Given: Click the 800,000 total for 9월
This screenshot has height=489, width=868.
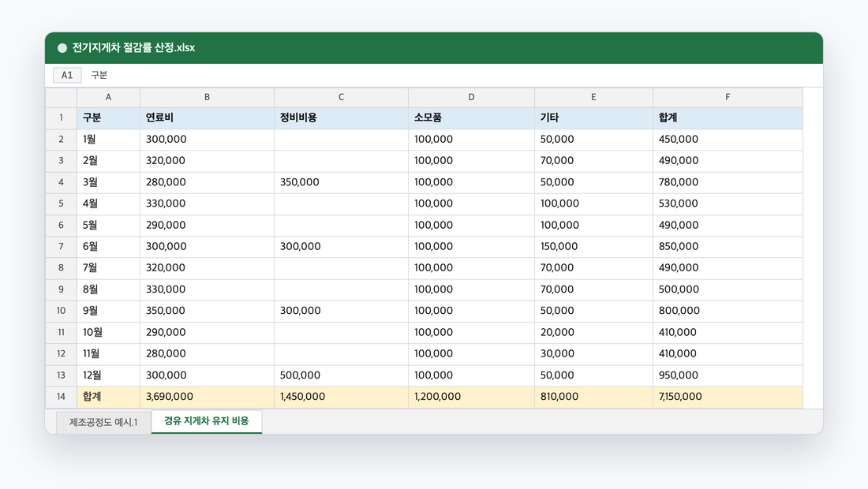Looking at the screenshot, I should (728, 311).
